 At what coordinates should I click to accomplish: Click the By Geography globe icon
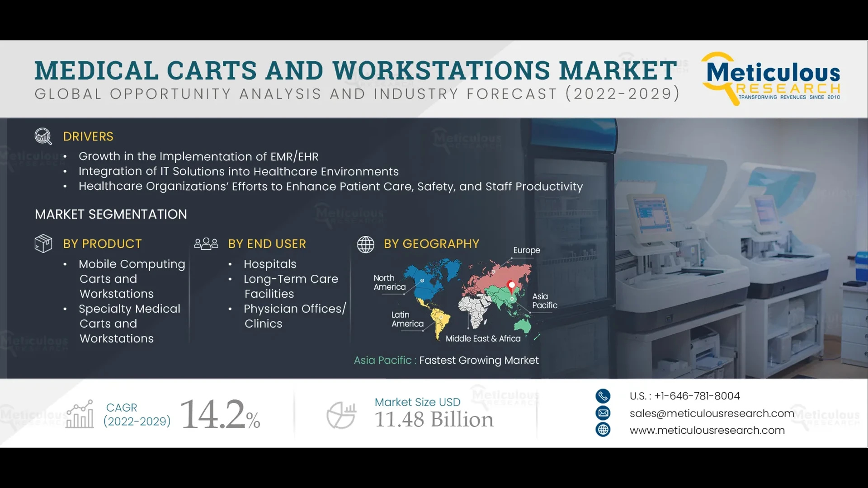366,245
